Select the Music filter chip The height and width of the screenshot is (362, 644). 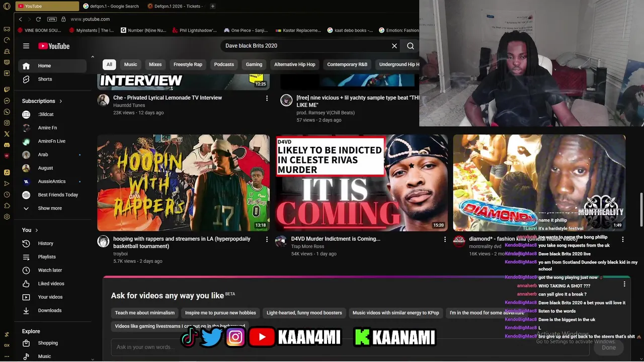click(x=131, y=64)
